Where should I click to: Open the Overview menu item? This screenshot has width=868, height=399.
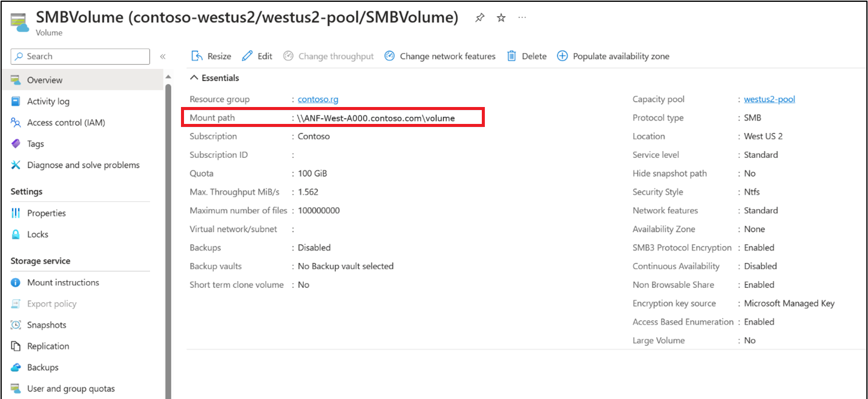(82, 80)
